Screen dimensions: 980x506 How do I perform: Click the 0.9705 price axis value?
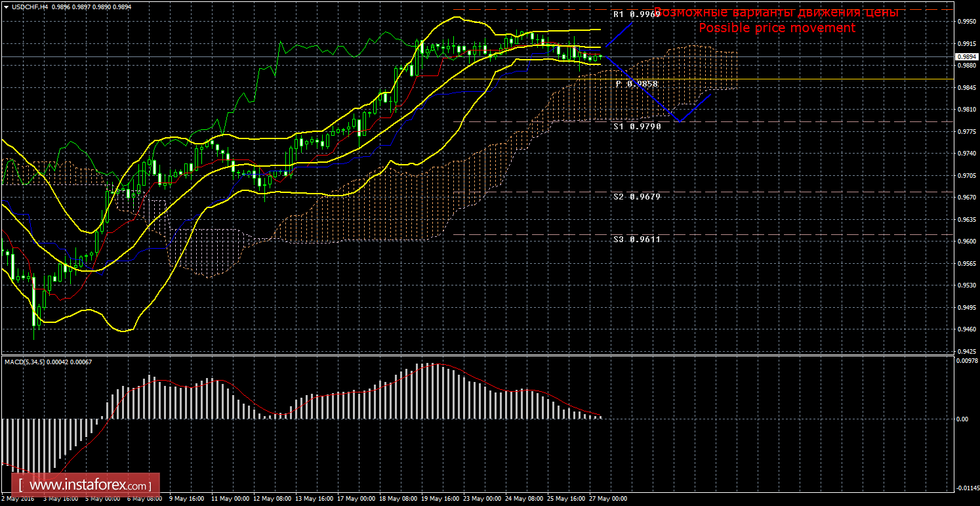point(965,176)
